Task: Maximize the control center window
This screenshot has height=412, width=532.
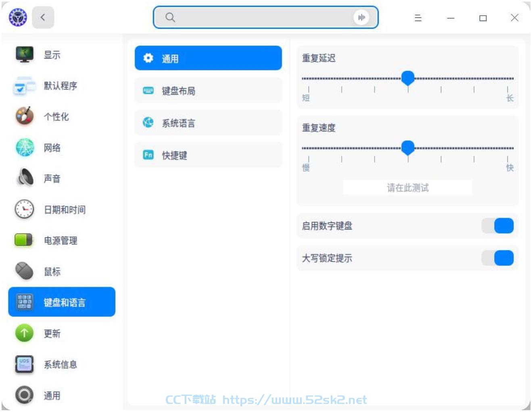Action: pyautogui.click(x=483, y=18)
